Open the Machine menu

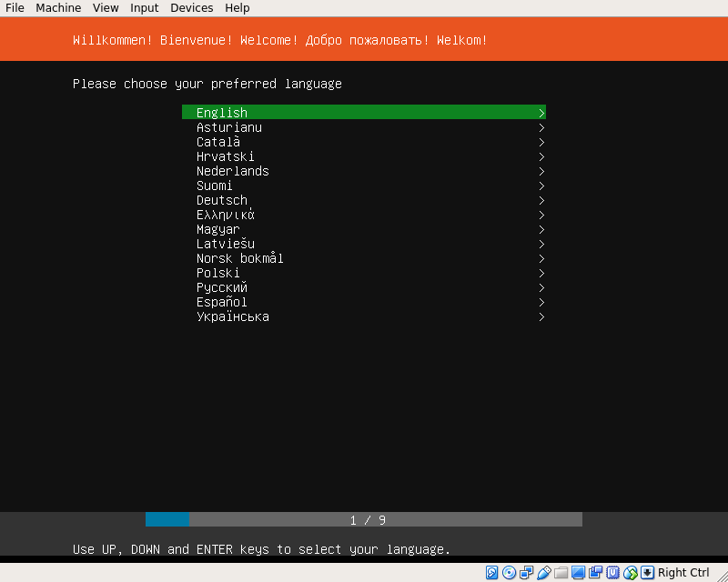coord(58,8)
